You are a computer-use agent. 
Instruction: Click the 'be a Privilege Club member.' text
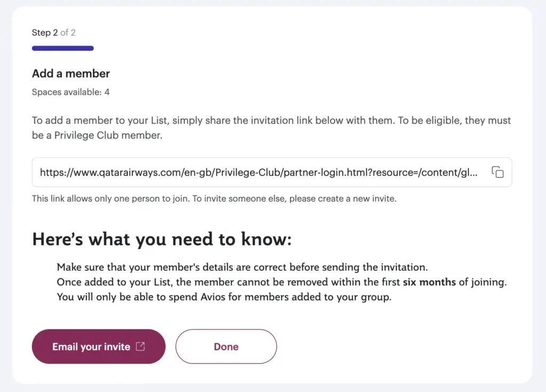[x=97, y=135]
